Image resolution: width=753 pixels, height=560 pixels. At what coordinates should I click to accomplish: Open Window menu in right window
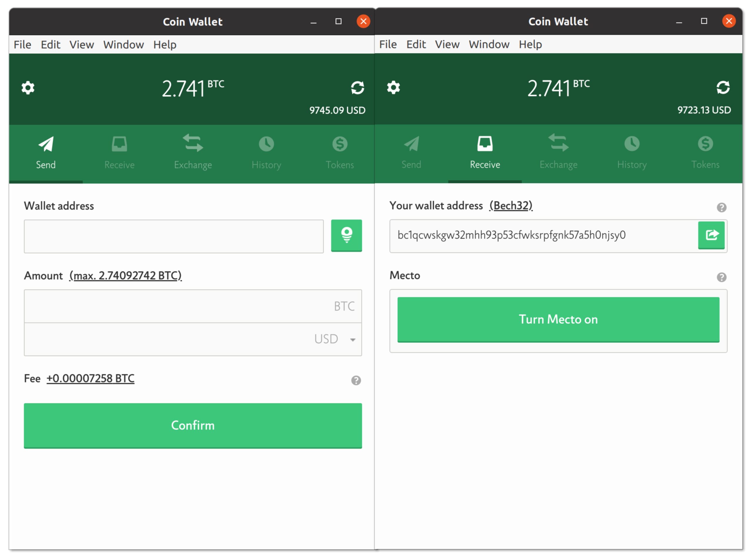tap(489, 44)
